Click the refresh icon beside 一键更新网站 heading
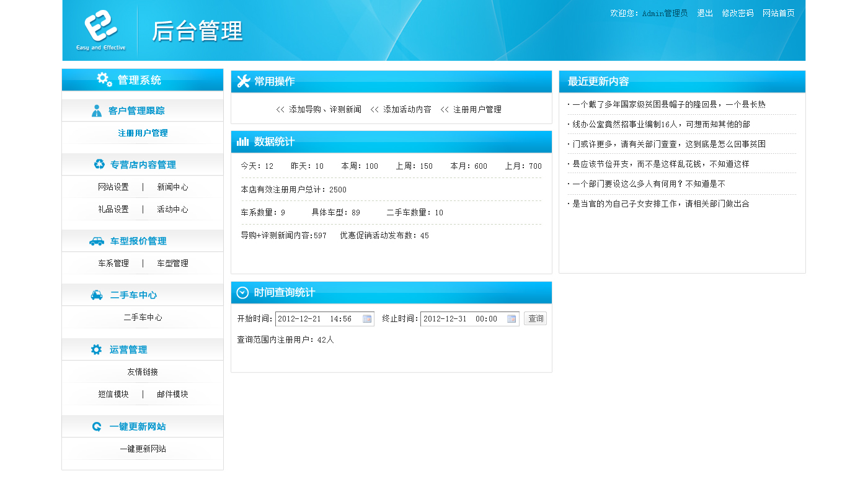The width and height of the screenshot is (868, 502). coord(97,426)
